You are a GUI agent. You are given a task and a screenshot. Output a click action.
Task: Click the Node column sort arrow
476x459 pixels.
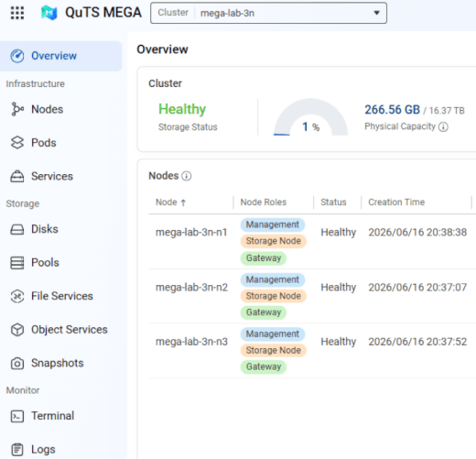[x=183, y=202]
